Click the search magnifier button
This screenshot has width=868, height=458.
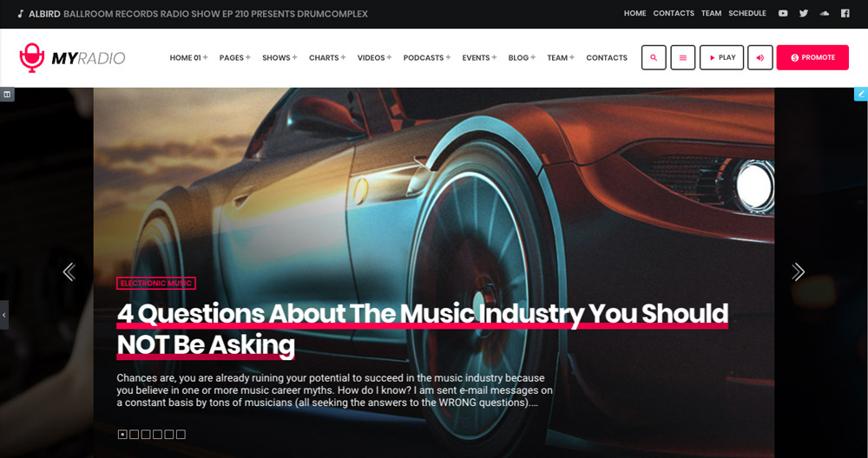click(654, 57)
